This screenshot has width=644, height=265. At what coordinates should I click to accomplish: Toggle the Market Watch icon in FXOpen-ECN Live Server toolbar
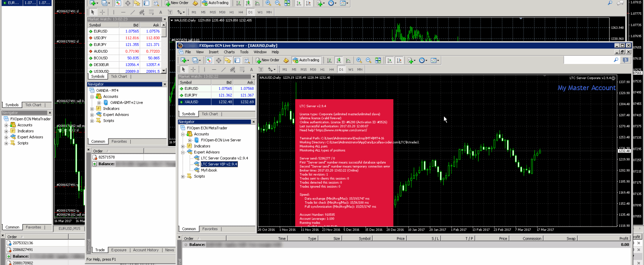209,60
